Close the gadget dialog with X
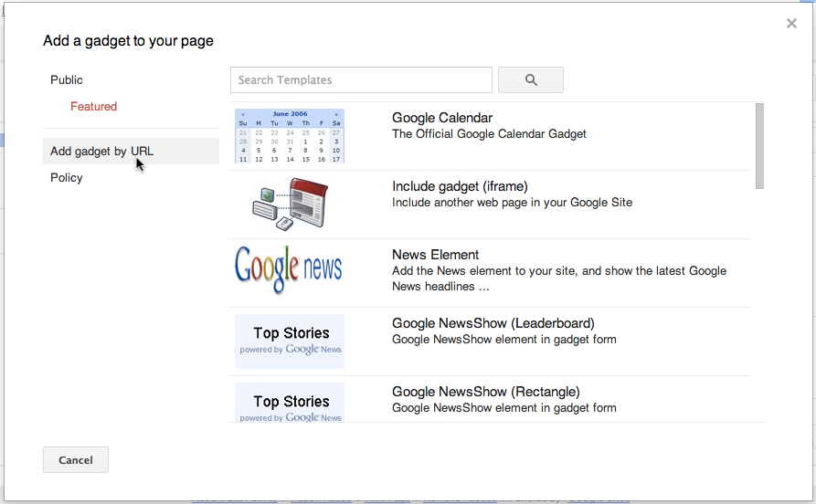Image resolution: width=816 pixels, height=504 pixels. click(791, 24)
